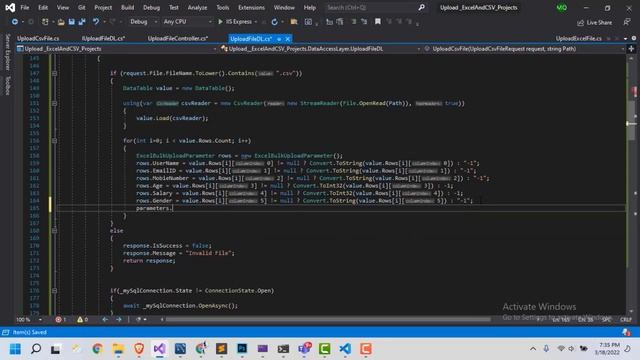Open the Toolbox side panel

click(7, 85)
